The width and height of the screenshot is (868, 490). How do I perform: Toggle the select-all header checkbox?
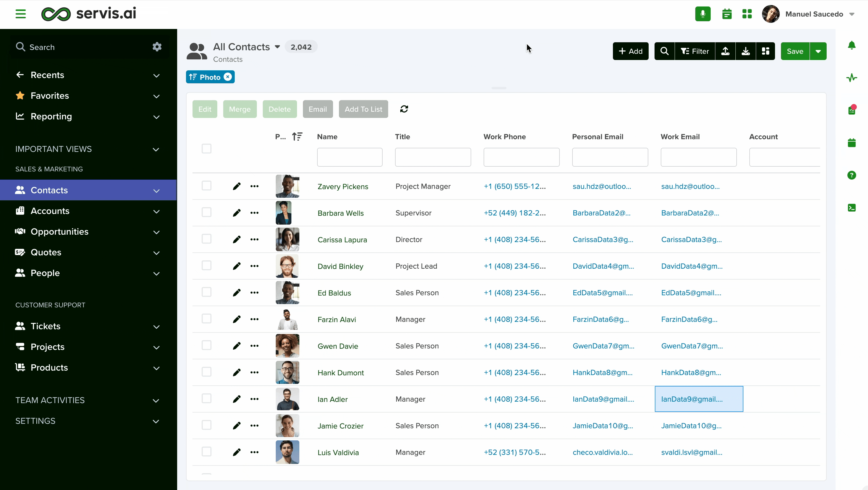tap(207, 149)
